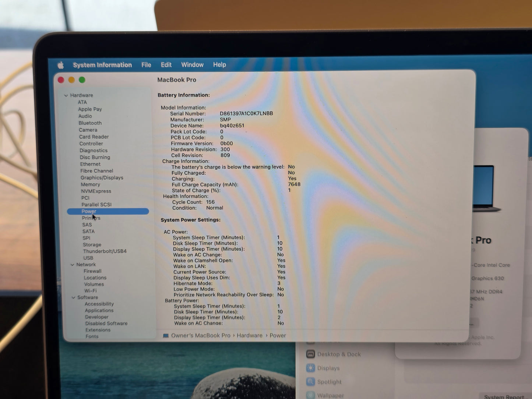Select Bluetooth in the sidebar
Image resolution: width=532 pixels, height=399 pixels.
tap(90, 123)
